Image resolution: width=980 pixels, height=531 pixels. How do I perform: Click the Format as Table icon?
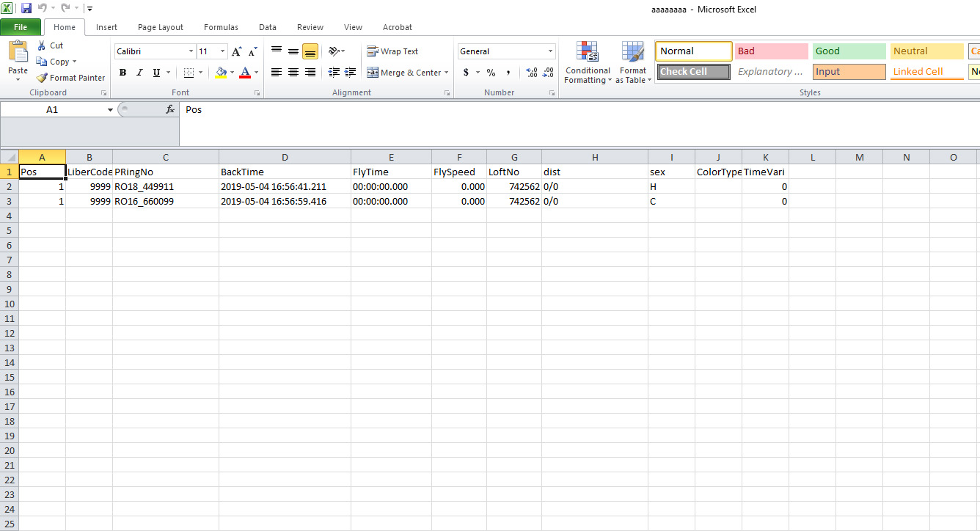pos(632,63)
